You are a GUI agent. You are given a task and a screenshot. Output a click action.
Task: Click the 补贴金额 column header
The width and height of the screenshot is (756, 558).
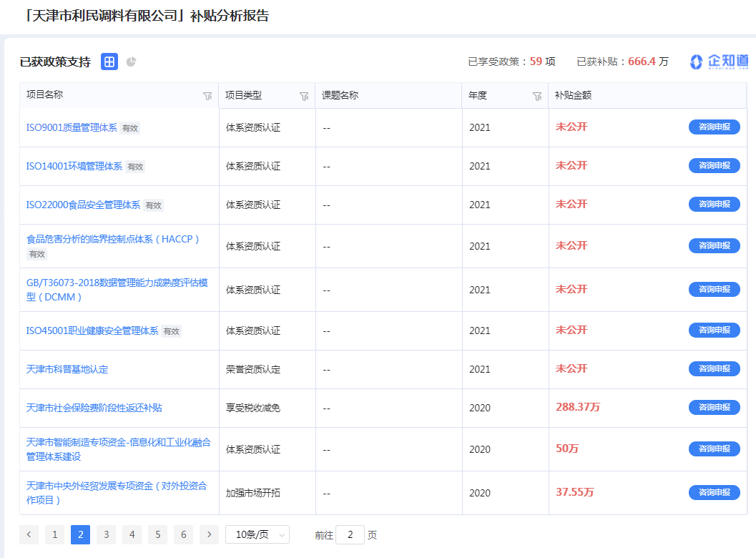pyautogui.click(x=574, y=95)
